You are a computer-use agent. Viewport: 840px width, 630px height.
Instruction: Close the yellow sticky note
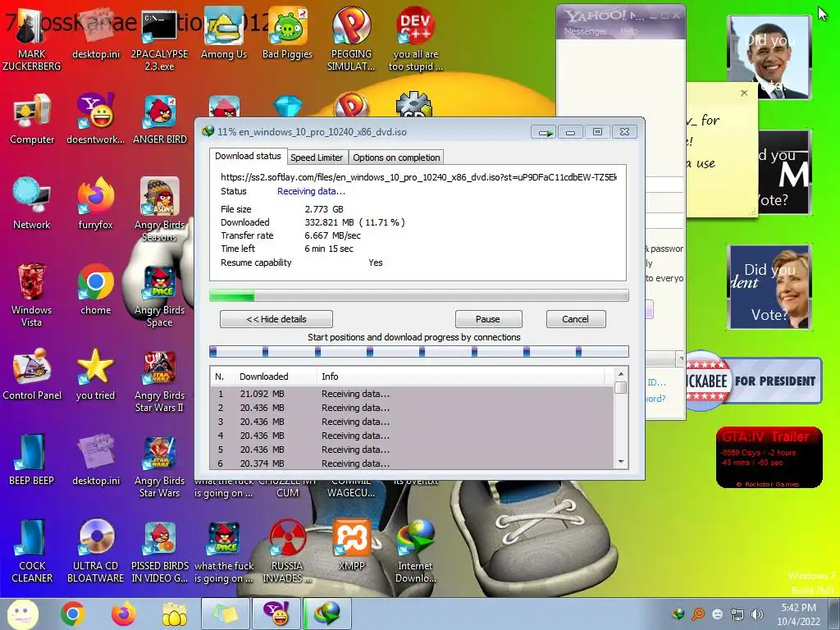(x=743, y=94)
